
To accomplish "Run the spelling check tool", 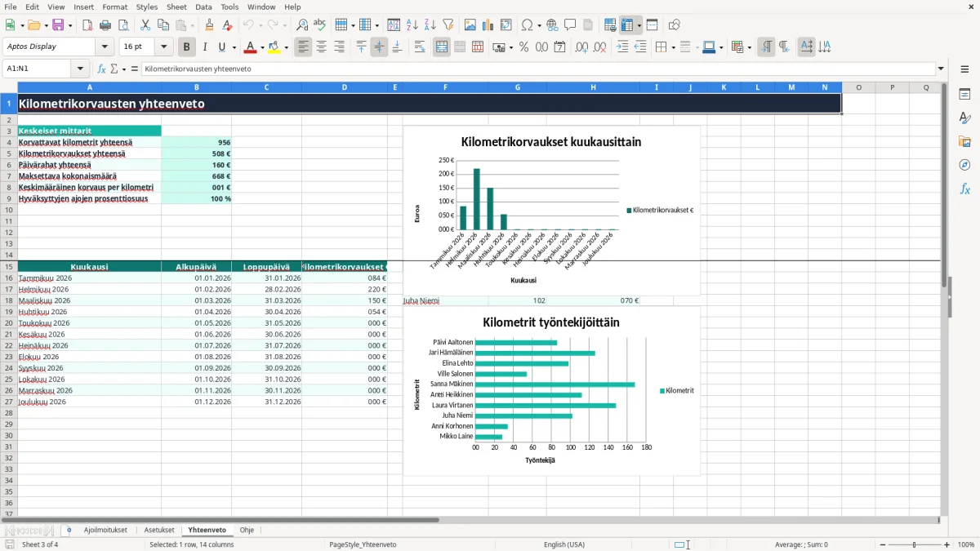I will click(320, 25).
